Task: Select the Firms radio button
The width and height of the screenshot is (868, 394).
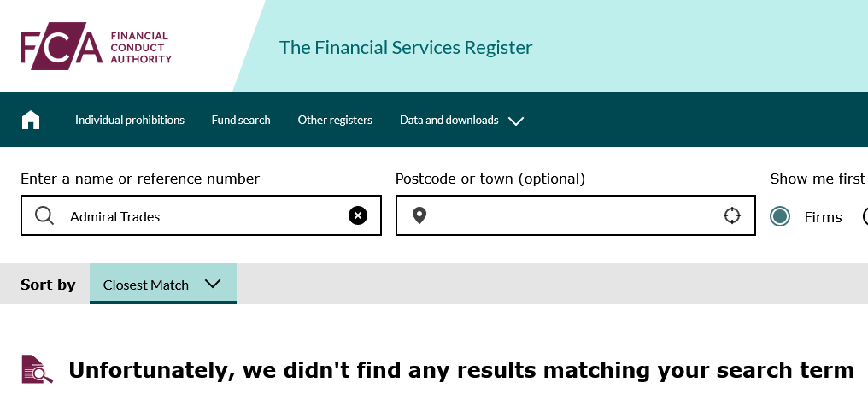Action: click(780, 217)
